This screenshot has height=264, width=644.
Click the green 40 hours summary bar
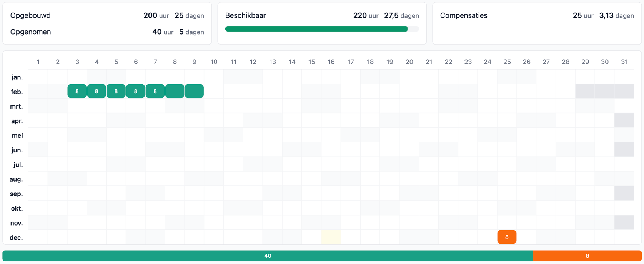pyautogui.click(x=268, y=256)
